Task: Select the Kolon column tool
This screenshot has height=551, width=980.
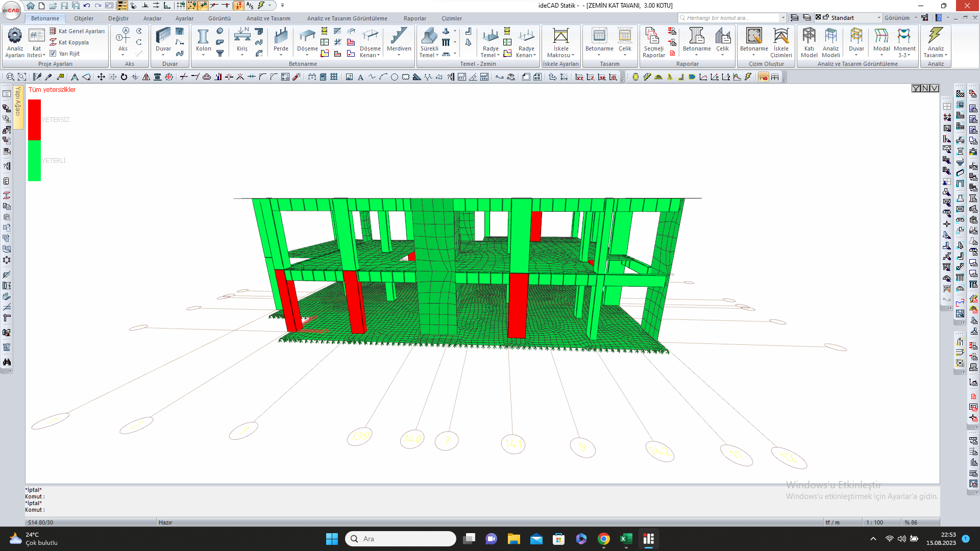Action: tap(203, 41)
